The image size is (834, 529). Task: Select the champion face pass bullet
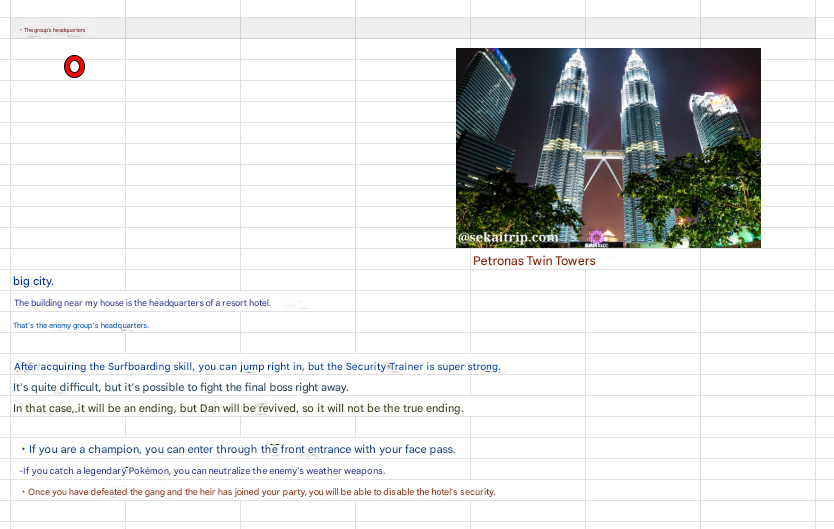(238, 449)
